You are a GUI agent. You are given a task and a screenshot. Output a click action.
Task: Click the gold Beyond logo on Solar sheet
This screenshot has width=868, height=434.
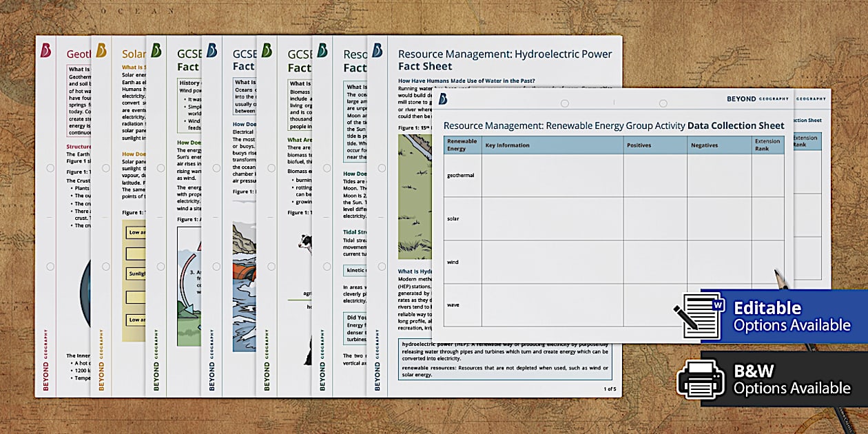[x=101, y=50]
